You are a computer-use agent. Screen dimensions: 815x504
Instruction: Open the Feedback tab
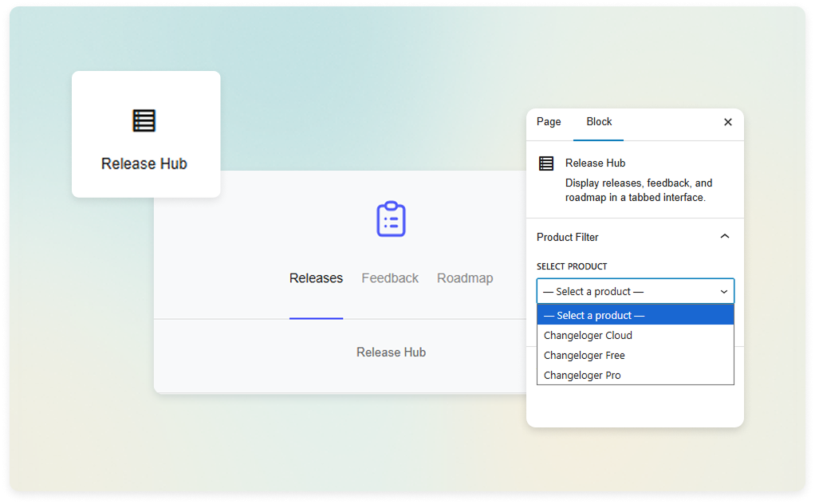point(389,278)
